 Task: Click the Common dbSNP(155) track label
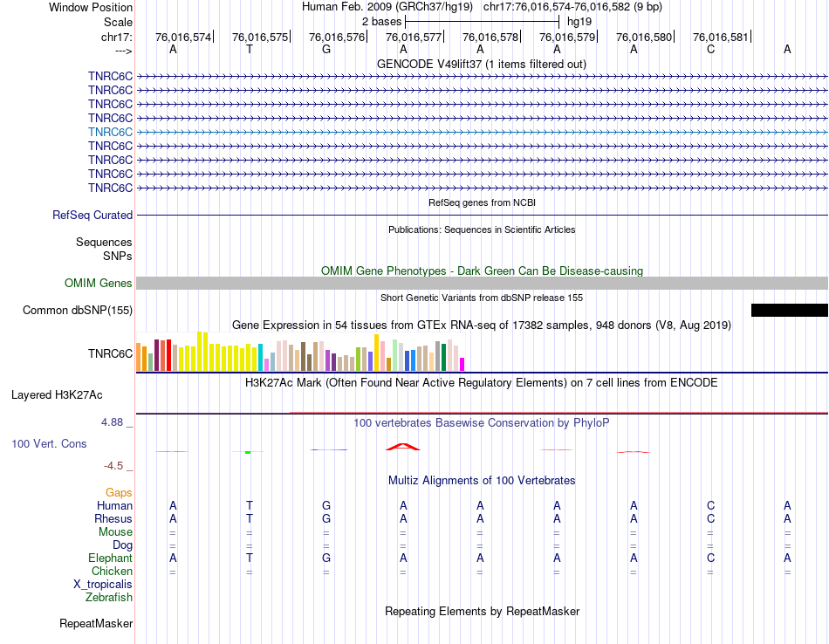pyautogui.click(x=77, y=310)
